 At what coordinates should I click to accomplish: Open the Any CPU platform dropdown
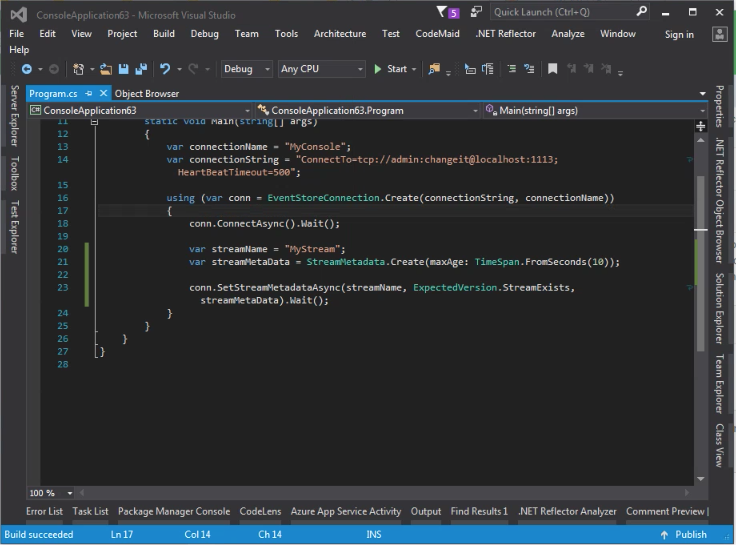click(x=322, y=69)
